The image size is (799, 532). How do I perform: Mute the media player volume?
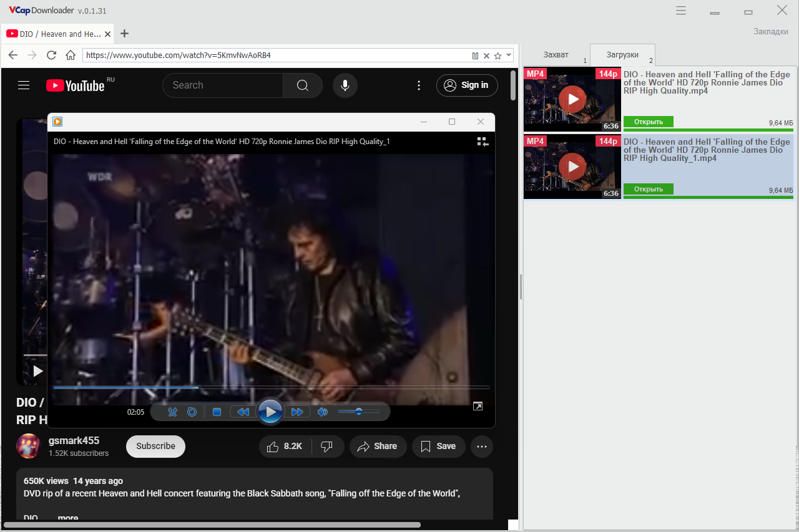tap(322, 412)
